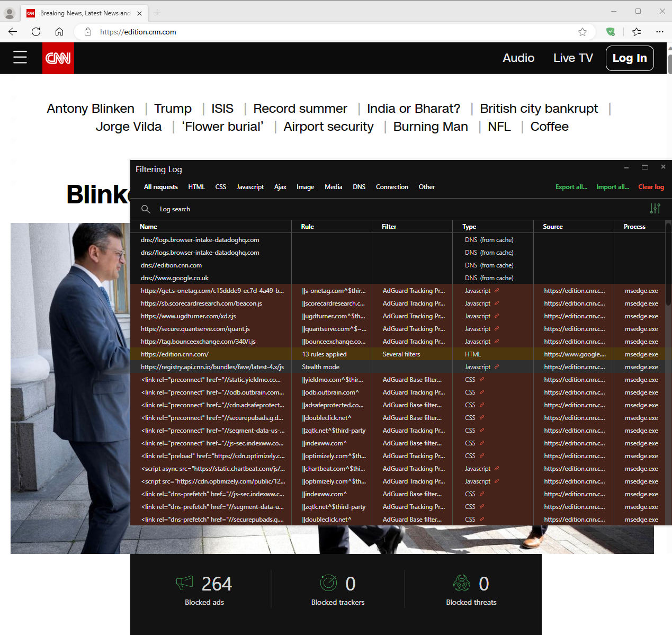Image resolution: width=672 pixels, height=635 pixels.
Task: Sort the log by Name column
Action: pos(211,227)
